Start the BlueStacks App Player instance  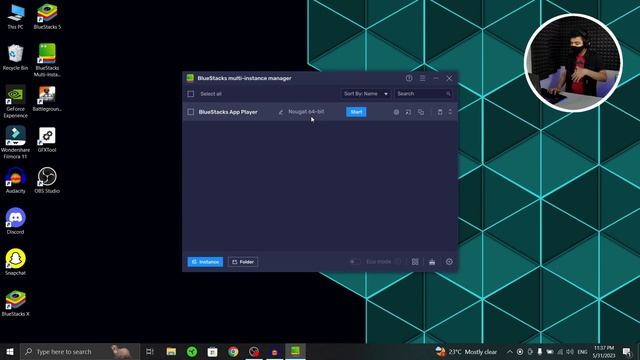tap(356, 112)
